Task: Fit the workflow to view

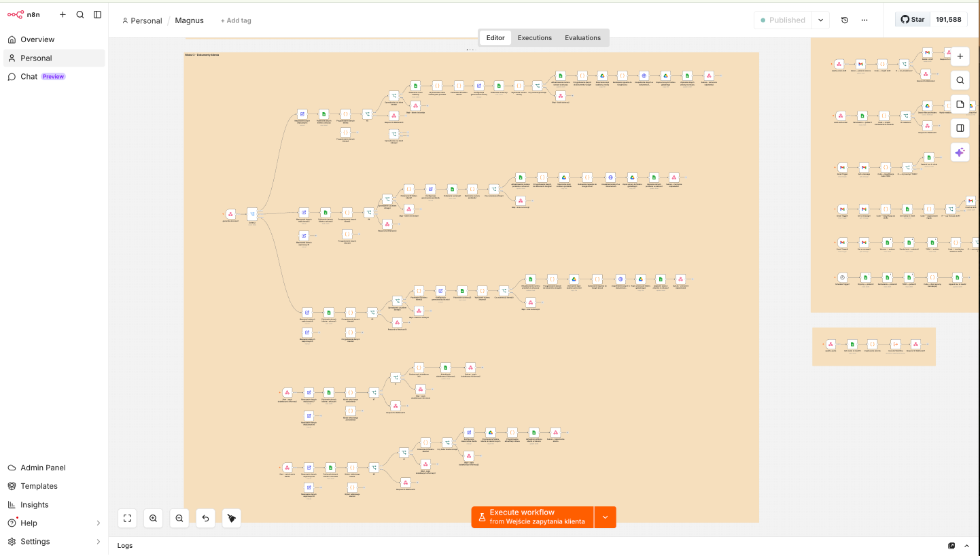Action: [127, 518]
